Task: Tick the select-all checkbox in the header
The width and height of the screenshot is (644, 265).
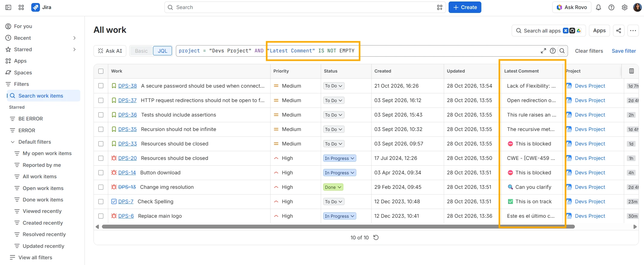Action: point(101,71)
